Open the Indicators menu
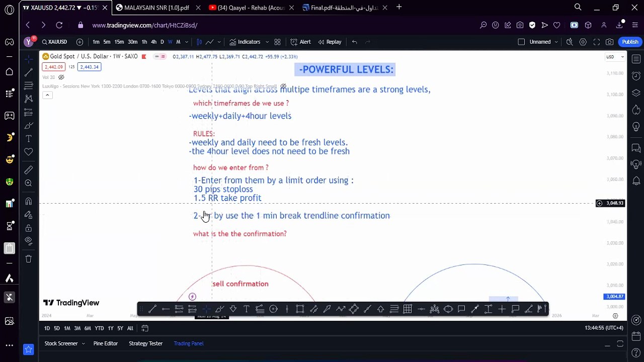The height and width of the screenshot is (362, 644). coord(245,42)
